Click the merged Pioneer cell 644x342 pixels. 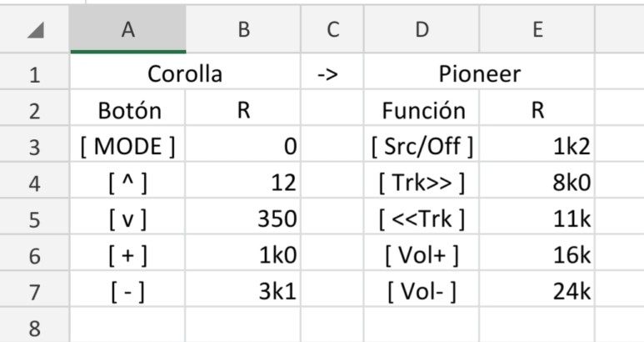click(479, 72)
